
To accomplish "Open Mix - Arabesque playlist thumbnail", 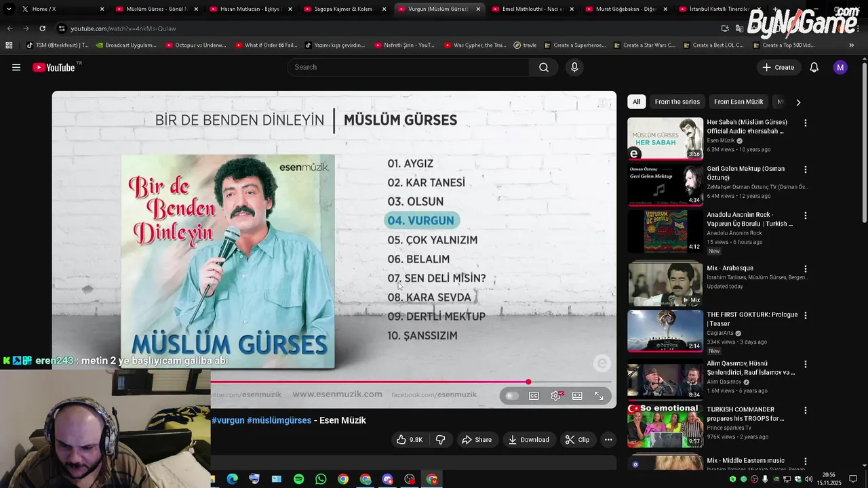I will pyautogui.click(x=665, y=284).
